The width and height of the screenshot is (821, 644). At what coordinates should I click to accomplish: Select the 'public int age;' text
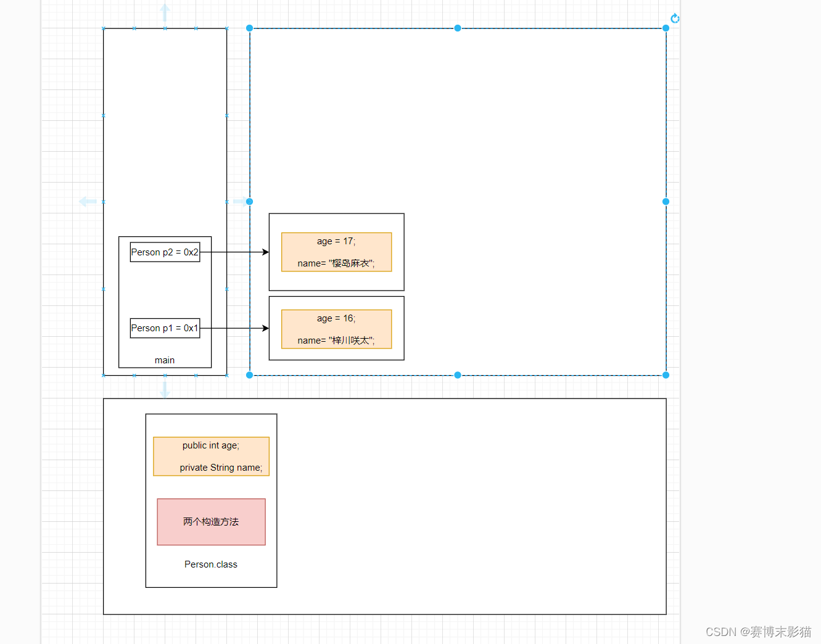pos(211,445)
